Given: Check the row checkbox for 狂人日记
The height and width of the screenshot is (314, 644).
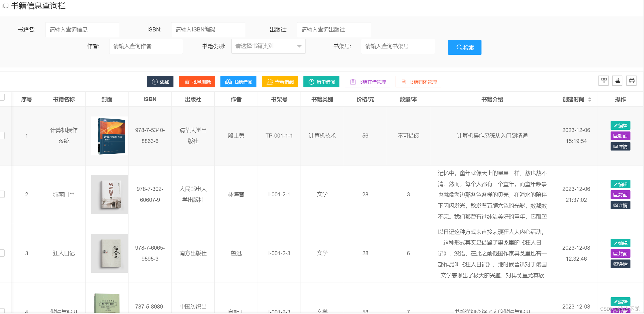Looking at the screenshot, I should tap(2, 253).
